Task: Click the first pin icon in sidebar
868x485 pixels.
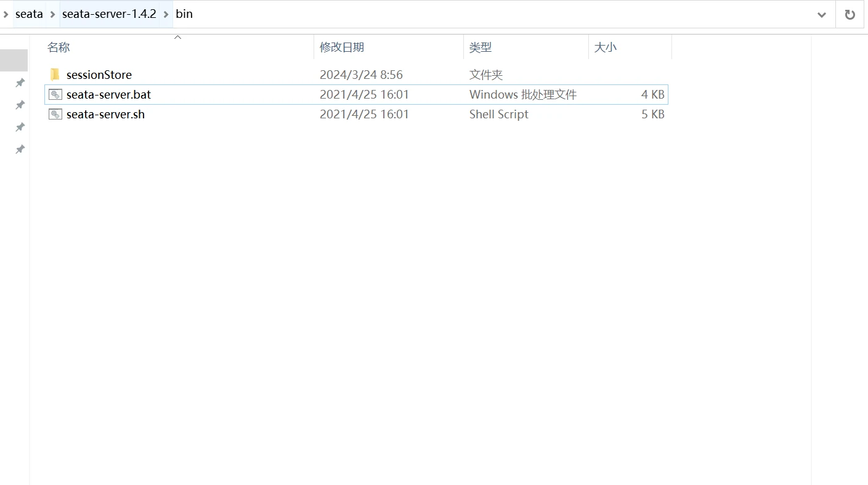Action: [x=20, y=83]
